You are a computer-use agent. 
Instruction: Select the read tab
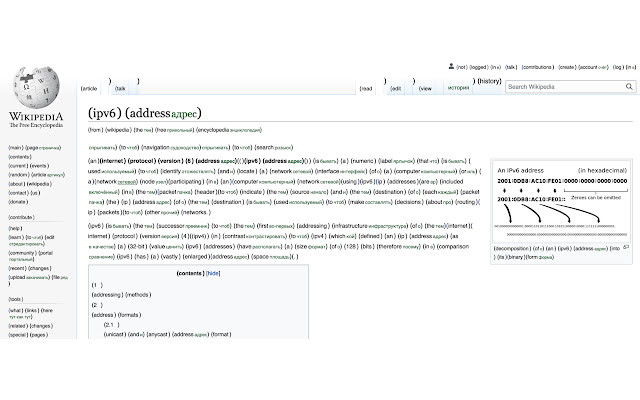point(366,89)
